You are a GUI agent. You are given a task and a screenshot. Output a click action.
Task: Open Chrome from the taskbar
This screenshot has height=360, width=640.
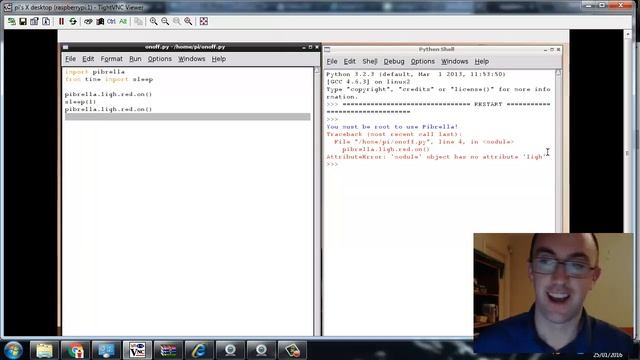(75, 350)
